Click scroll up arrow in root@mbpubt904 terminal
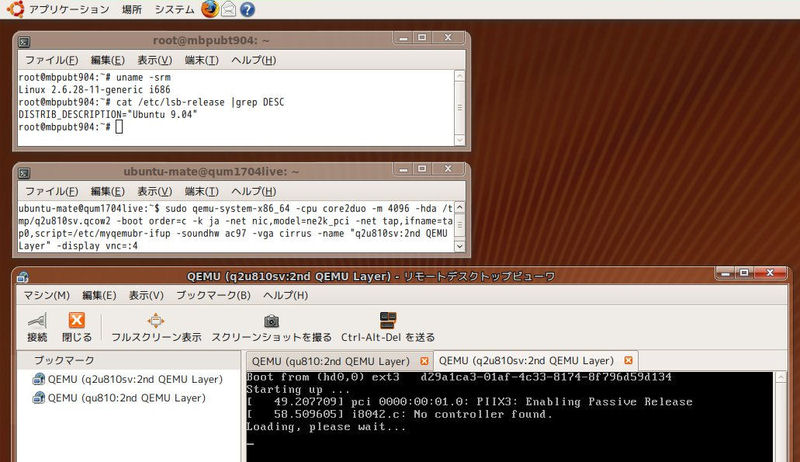 (x=460, y=76)
